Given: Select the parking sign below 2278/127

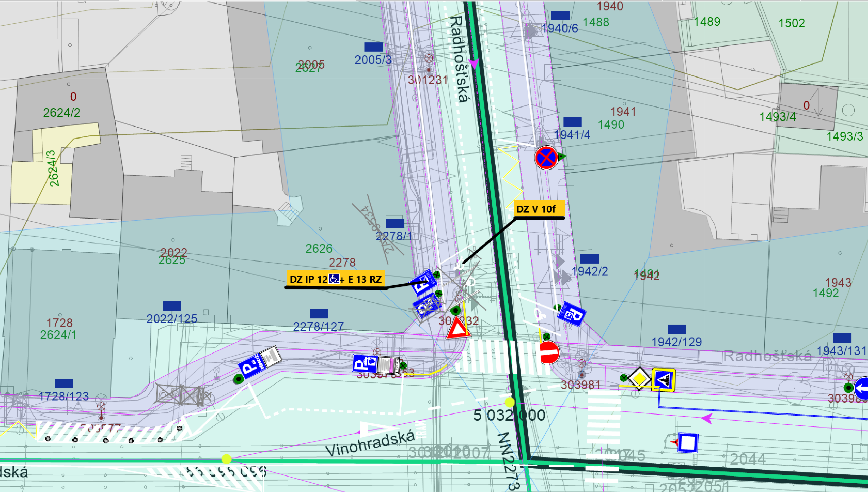Looking at the screenshot, I should (x=376, y=364).
